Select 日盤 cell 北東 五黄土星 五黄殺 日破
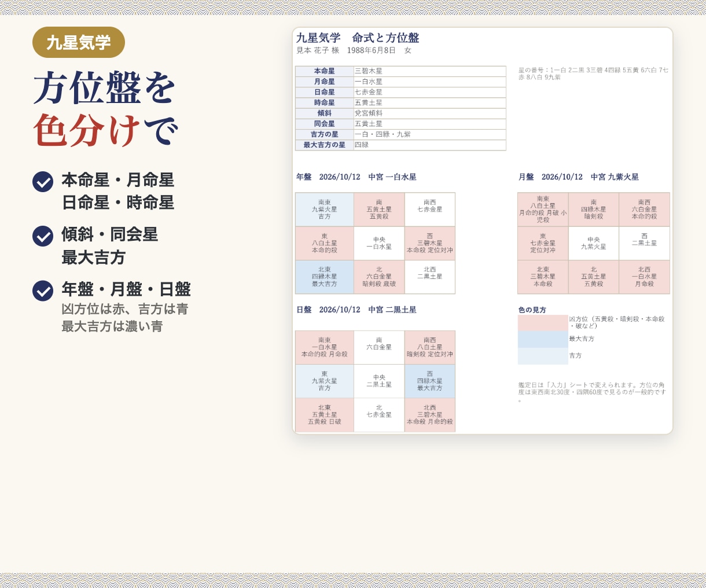Image resolution: width=706 pixels, height=588 pixels. click(x=325, y=415)
